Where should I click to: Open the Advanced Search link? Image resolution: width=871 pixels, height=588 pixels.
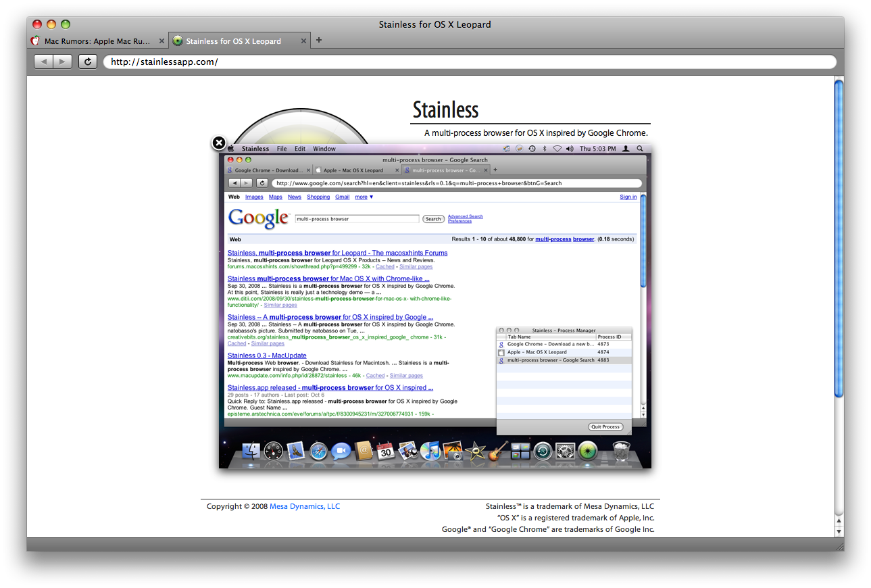466,216
